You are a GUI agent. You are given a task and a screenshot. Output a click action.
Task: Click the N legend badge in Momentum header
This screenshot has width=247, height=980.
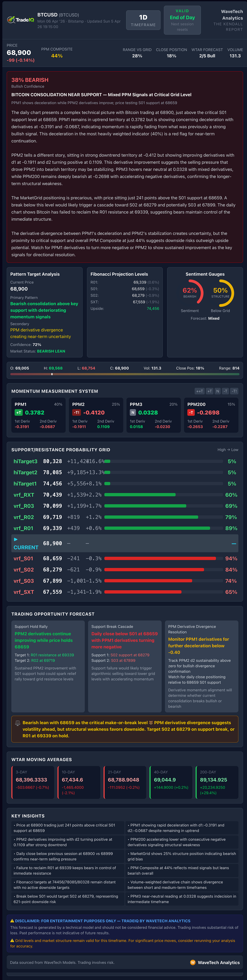pyautogui.click(x=218, y=391)
